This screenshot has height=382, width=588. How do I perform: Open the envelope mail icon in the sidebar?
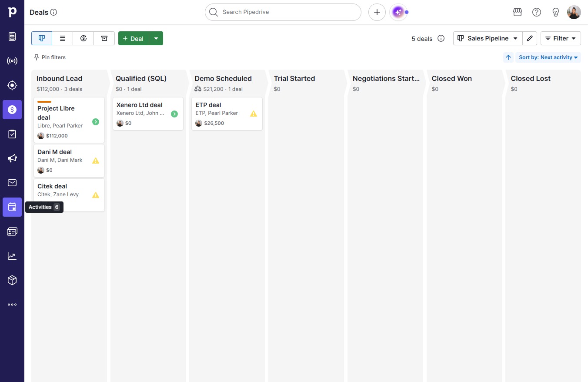(x=12, y=183)
